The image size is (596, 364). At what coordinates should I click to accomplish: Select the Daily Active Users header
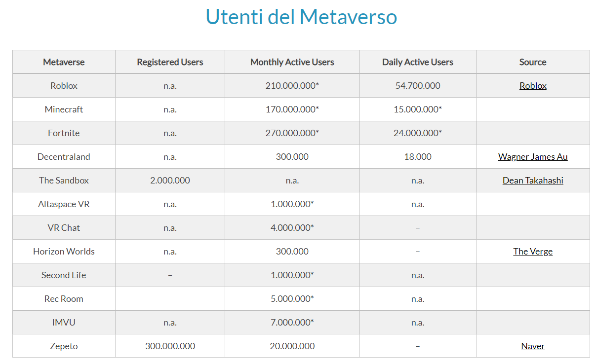click(x=418, y=62)
